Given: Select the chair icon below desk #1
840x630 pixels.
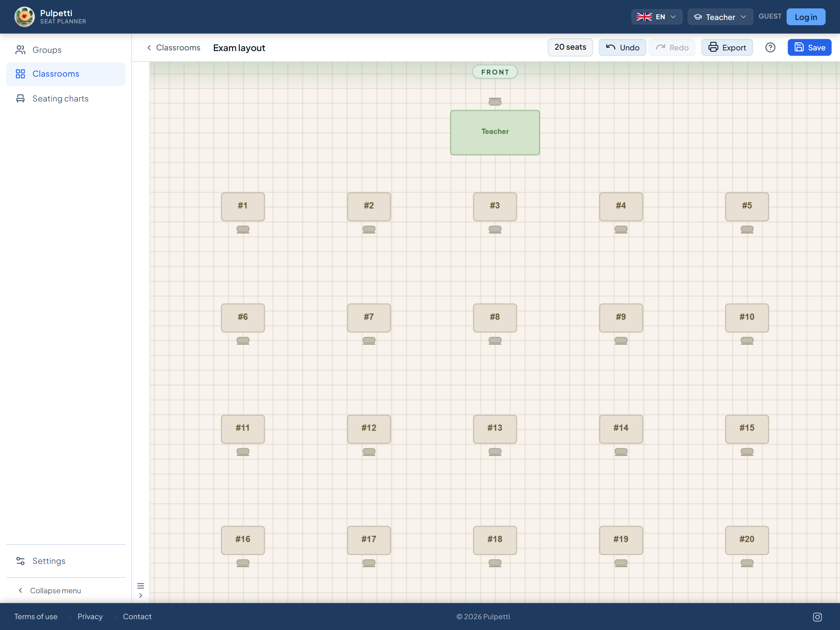Looking at the screenshot, I should (243, 229).
